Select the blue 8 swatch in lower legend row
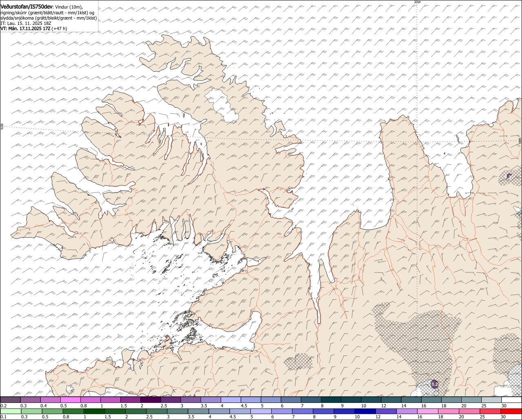Screen dimensions: 522x420 324,411
